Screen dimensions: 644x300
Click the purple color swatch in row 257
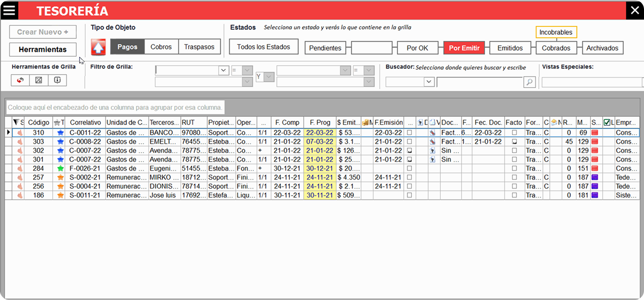pos(595,178)
